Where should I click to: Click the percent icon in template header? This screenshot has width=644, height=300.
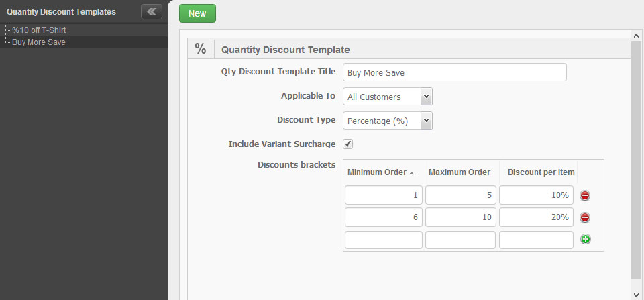(201, 49)
